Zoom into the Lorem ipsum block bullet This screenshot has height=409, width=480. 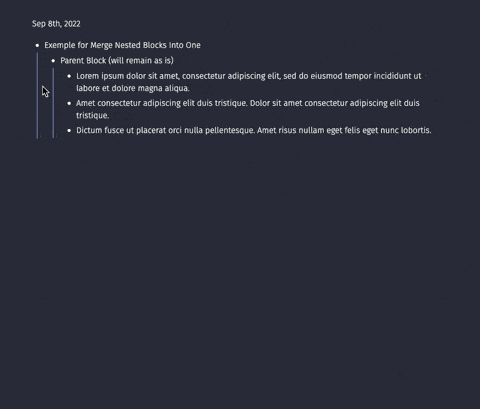(69, 76)
